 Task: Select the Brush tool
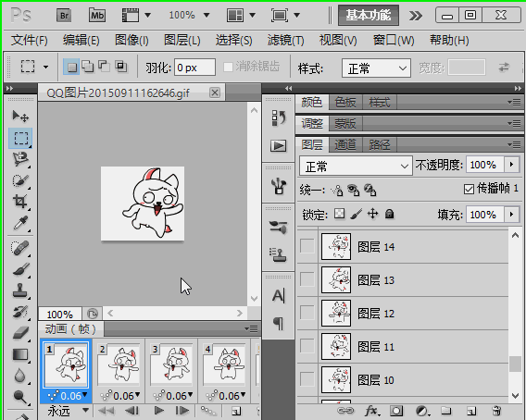click(20, 269)
